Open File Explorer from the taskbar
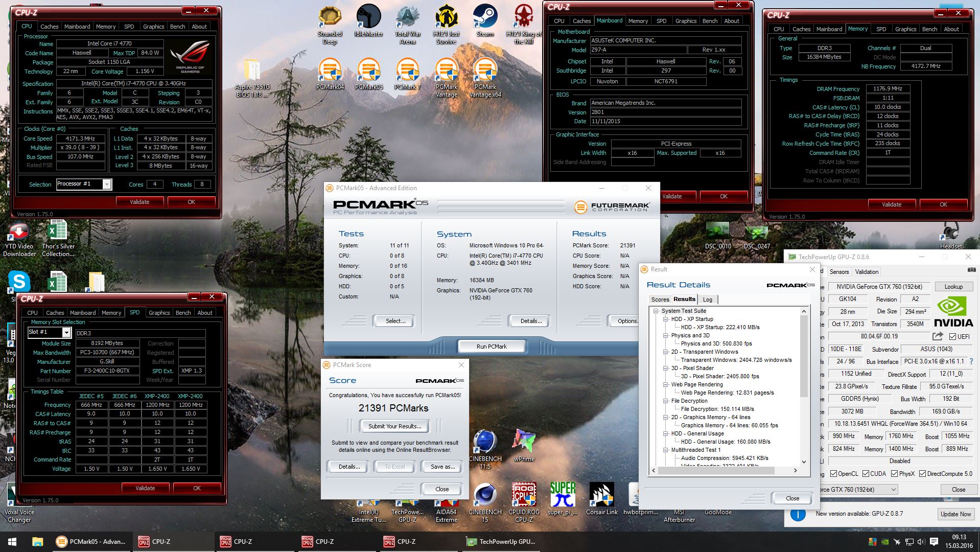The height and width of the screenshot is (552, 980). click(x=37, y=541)
